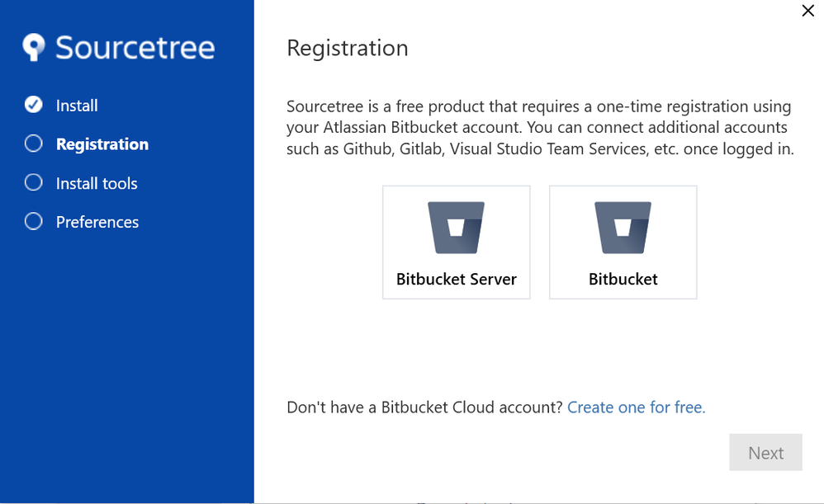The width and height of the screenshot is (824, 504).
Task: Go to the Install tools step label
Action: click(97, 183)
